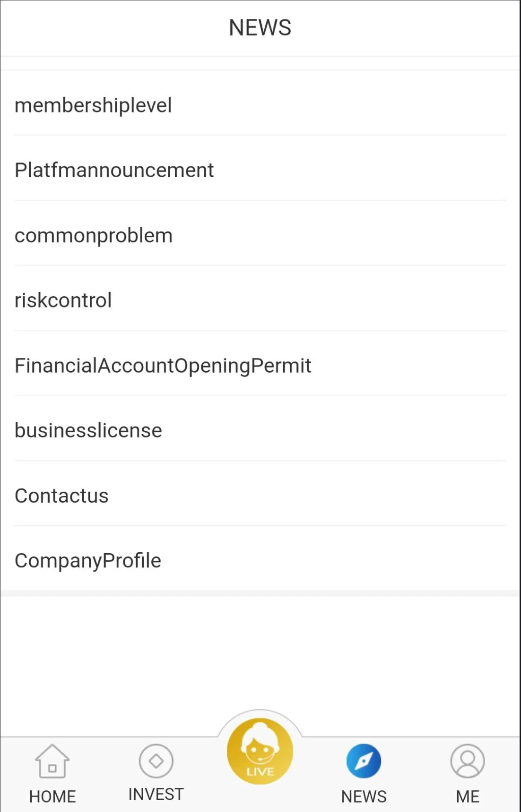Select the NEWS label in bottom bar

coord(364,796)
